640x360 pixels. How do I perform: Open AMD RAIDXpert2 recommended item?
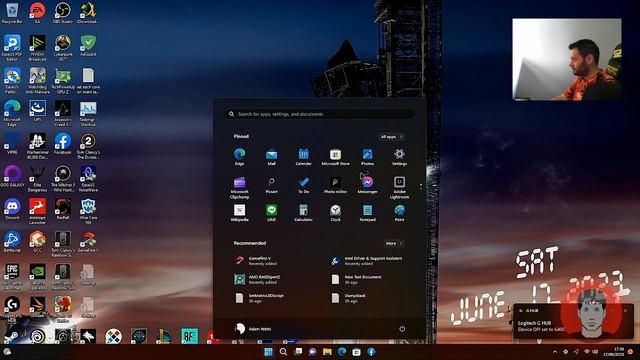click(259, 279)
